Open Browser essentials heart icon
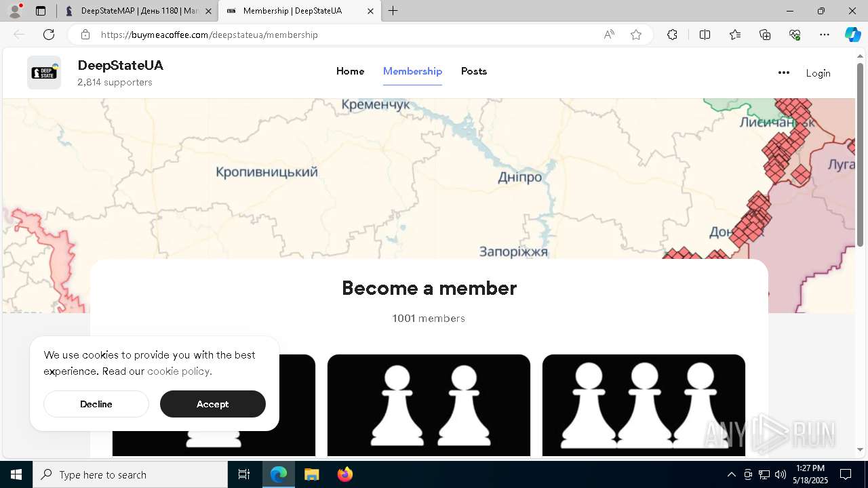 click(x=795, y=35)
